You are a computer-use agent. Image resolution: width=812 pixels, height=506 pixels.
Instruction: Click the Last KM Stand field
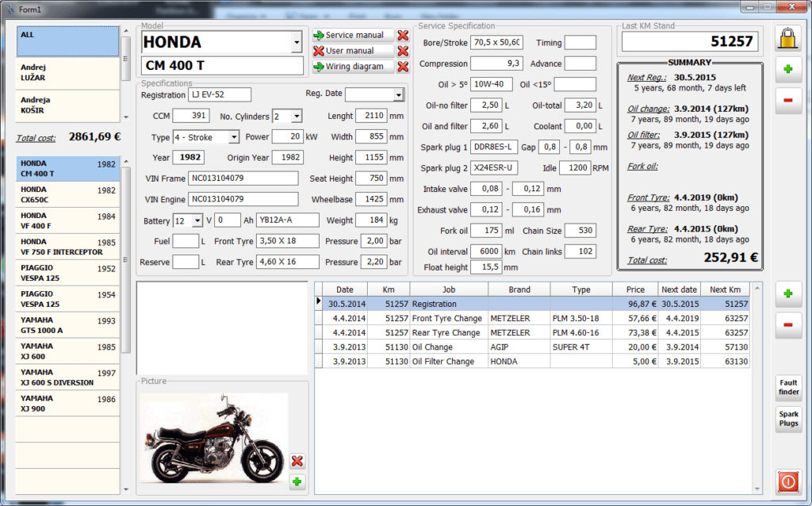click(x=690, y=41)
